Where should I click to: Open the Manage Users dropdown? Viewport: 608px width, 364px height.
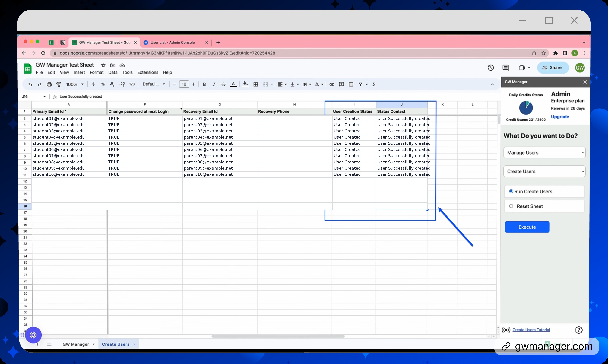(x=544, y=152)
